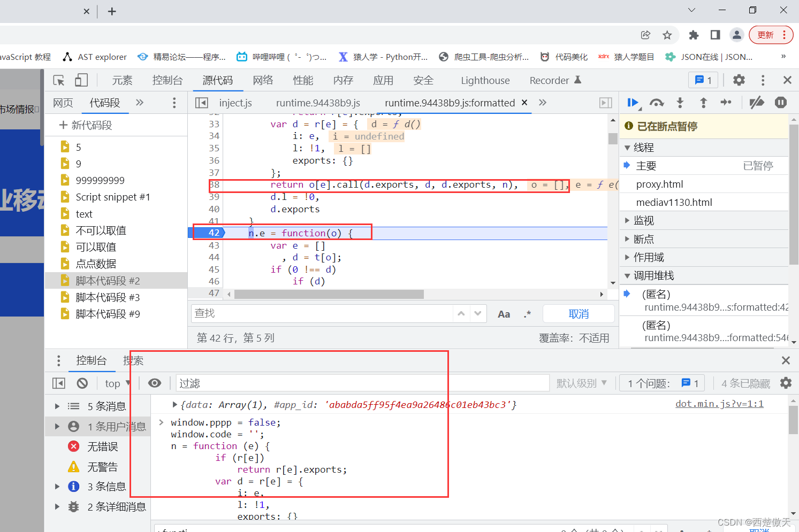The height and width of the screenshot is (532, 799).
Task: Cancel the find bar with 取消
Action: click(x=579, y=314)
